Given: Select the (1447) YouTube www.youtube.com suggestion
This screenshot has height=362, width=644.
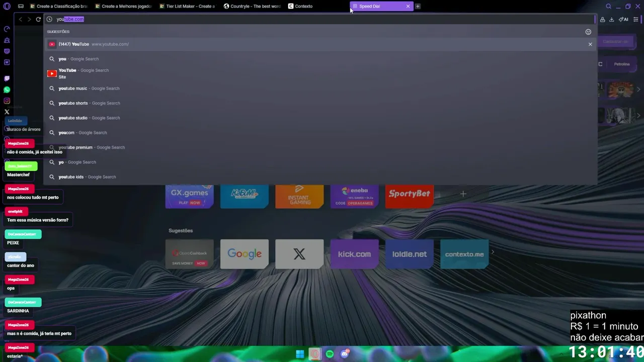Looking at the screenshot, I should (x=320, y=44).
